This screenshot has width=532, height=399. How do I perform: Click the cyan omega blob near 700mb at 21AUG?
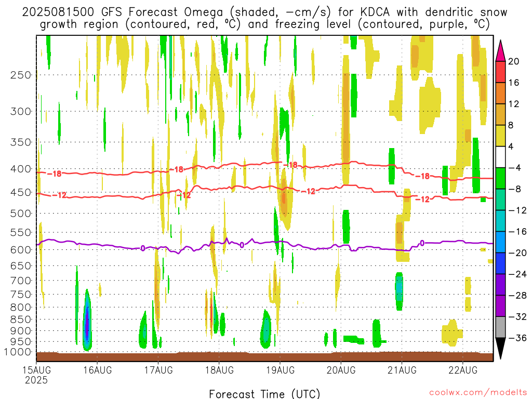click(x=400, y=291)
